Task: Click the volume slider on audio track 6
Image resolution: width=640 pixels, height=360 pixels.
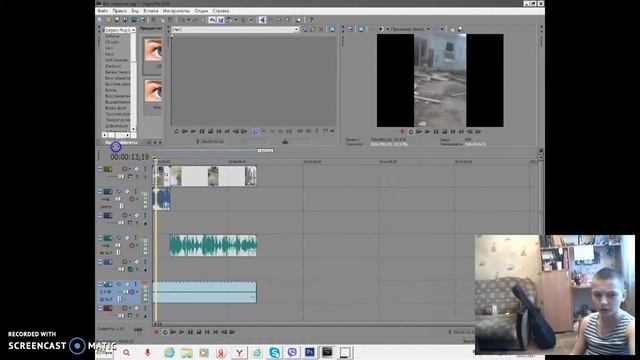Action: coord(126,292)
